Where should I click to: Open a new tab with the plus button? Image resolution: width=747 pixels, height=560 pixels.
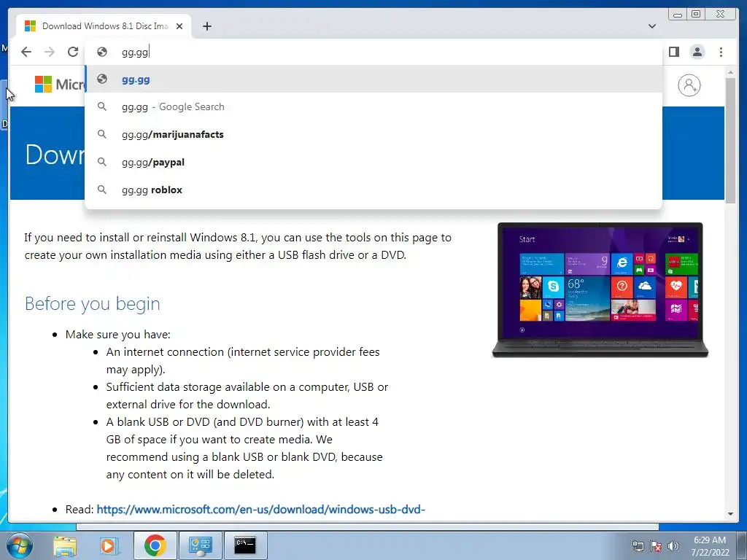click(x=206, y=26)
